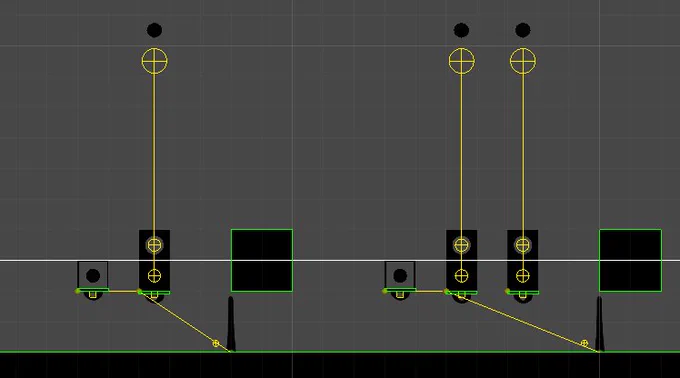Image resolution: width=680 pixels, height=378 pixels.
Task: Click green anchor dot at leftmost tall block base
Action: pos(139,291)
